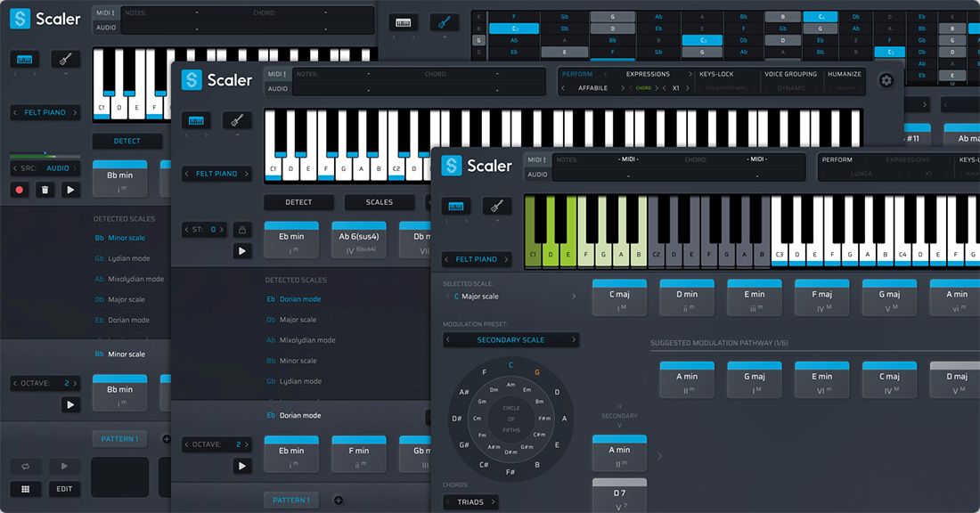Go to previous instrument before FELT PIANO in Eb Dorian window
This screenshot has height=513, width=980.
[x=187, y=174]
